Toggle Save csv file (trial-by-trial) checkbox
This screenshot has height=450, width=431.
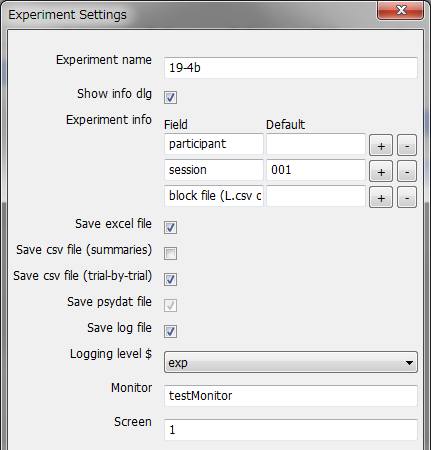[x=170, y=279]
